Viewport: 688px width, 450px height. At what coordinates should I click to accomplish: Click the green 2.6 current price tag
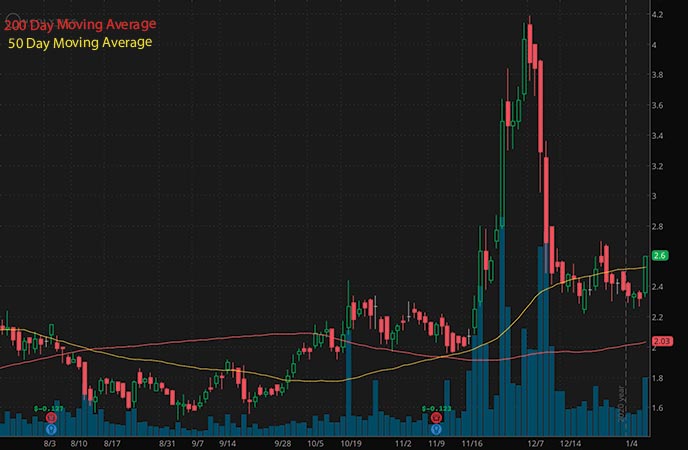coord(662,256)
